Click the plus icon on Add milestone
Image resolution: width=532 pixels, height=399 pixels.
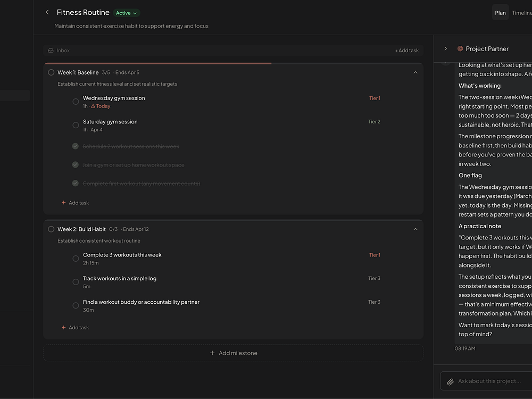coord(212,353)
